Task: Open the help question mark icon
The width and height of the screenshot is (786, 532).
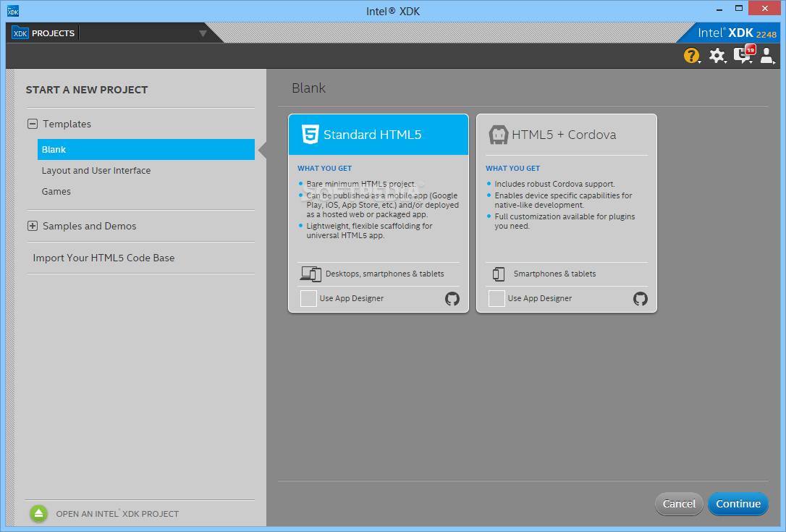Action: click(x=691, y=55)
